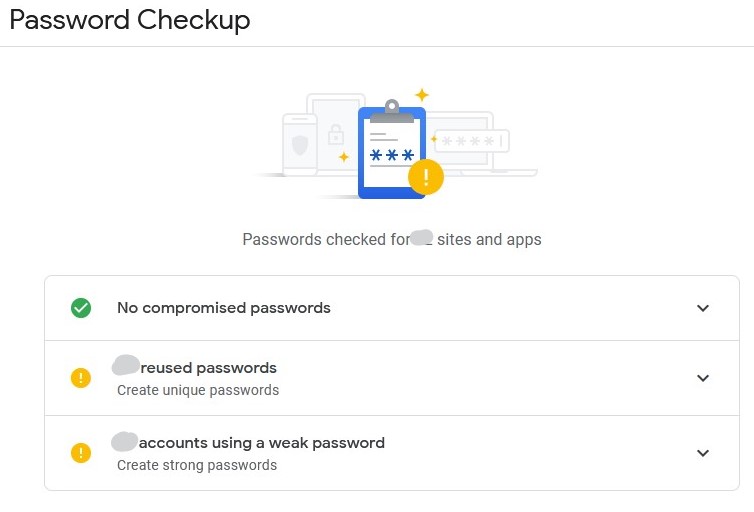Click the yellow warning icon beside reused passwords

81,378
